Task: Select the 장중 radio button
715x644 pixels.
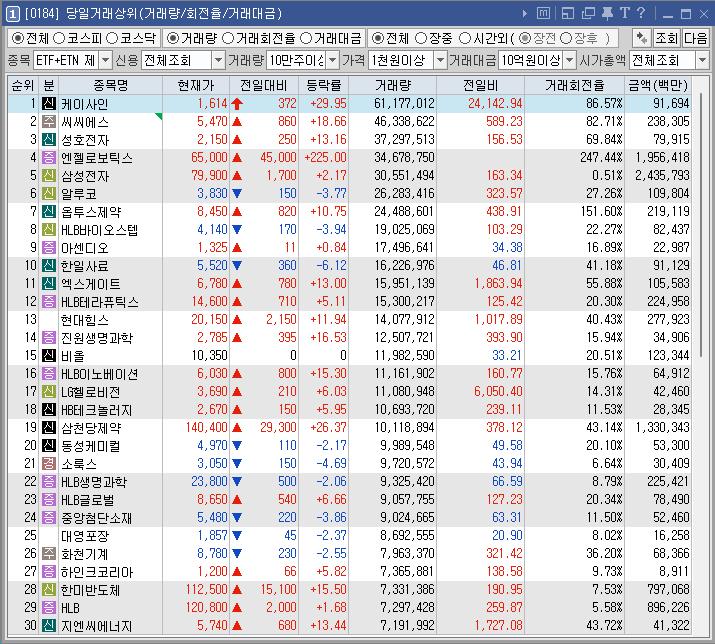Action: tap(421, 39)
